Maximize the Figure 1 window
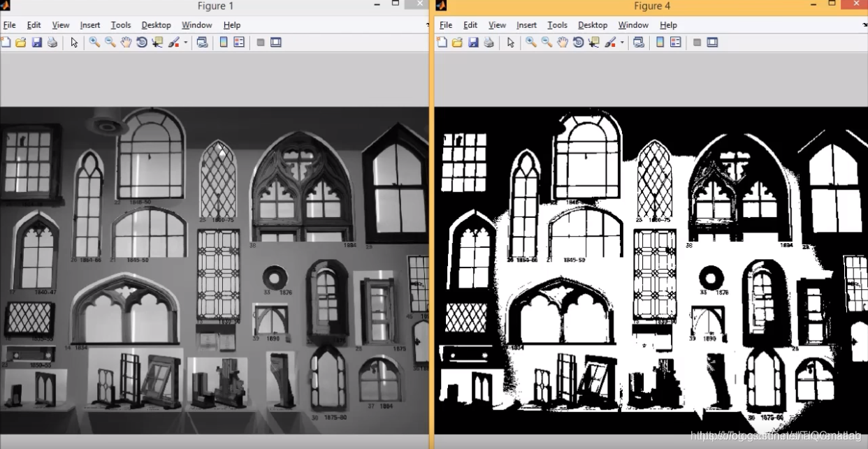 point(396,3)
